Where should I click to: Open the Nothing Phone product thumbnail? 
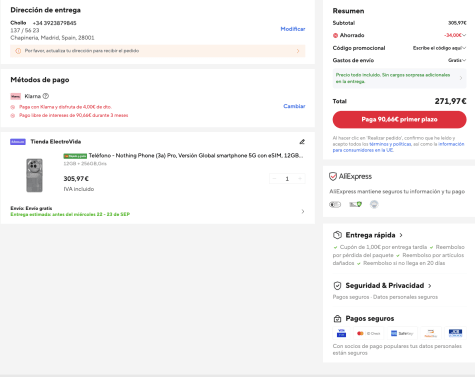click(34, 175)
